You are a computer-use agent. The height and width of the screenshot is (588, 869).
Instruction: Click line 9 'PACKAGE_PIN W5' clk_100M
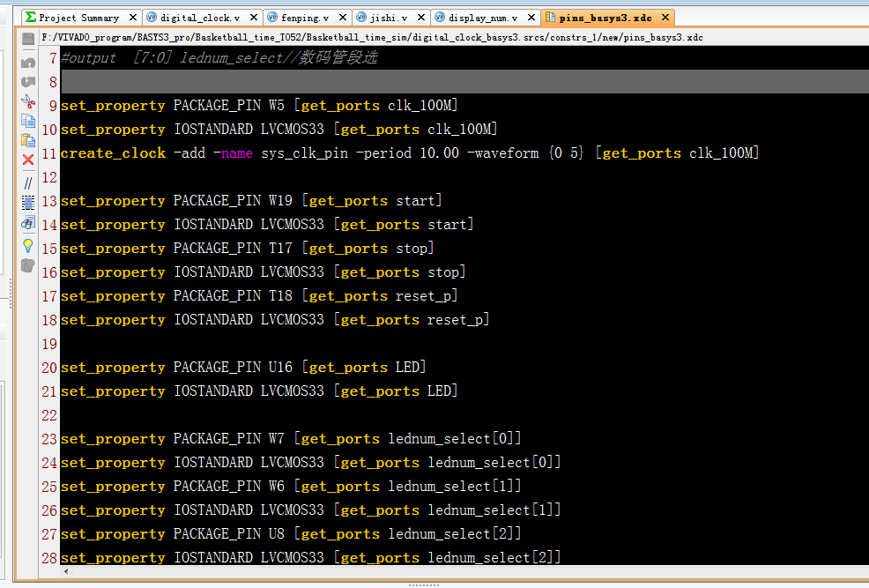(259, 105)
